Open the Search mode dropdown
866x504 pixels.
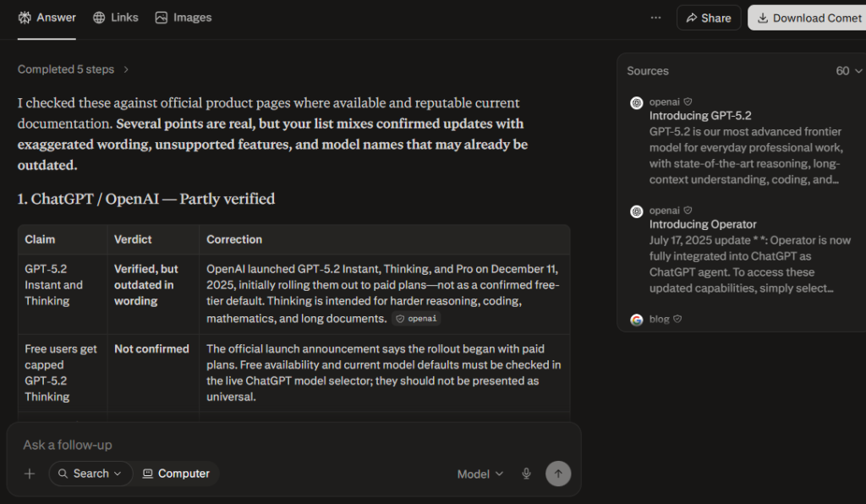(x=90, y=474)
